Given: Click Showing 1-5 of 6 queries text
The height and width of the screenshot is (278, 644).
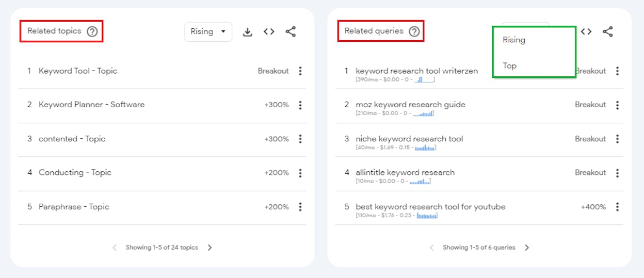Looking at the screenshot, I should tap(479, 248).
